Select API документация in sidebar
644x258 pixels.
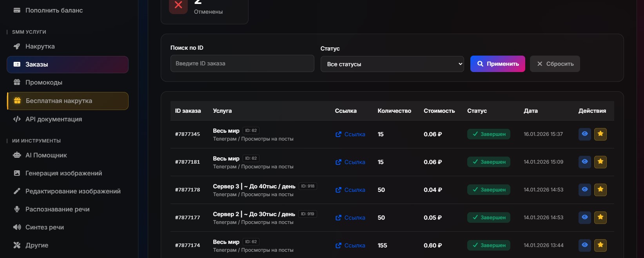click(53, 119)
